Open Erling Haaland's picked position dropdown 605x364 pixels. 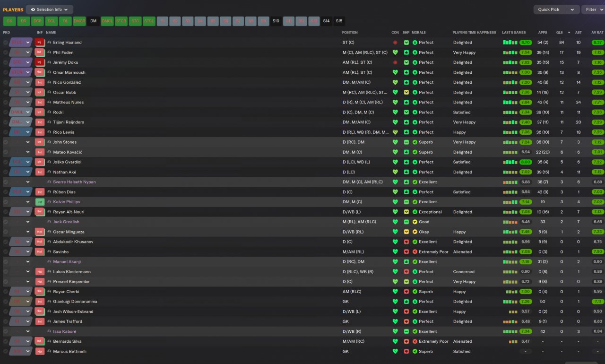pyautogui.click(x=21, y=43)
